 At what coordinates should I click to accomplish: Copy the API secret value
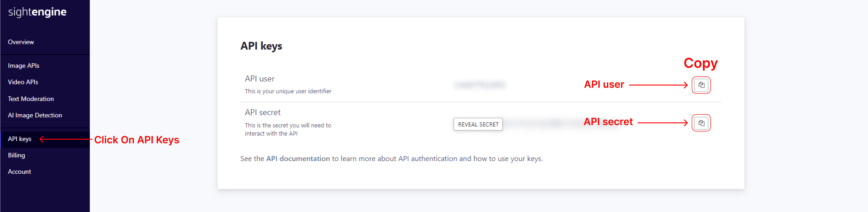[x=701, y=123]
